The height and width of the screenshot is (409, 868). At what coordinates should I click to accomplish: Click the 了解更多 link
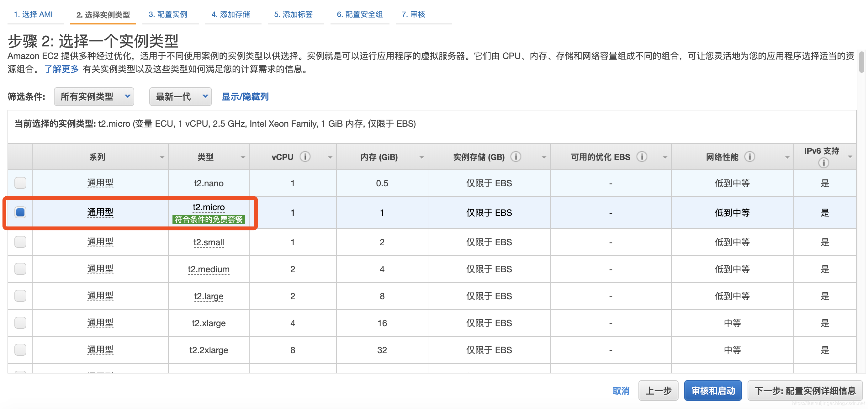pyautogui.click(x=61, y=69)
